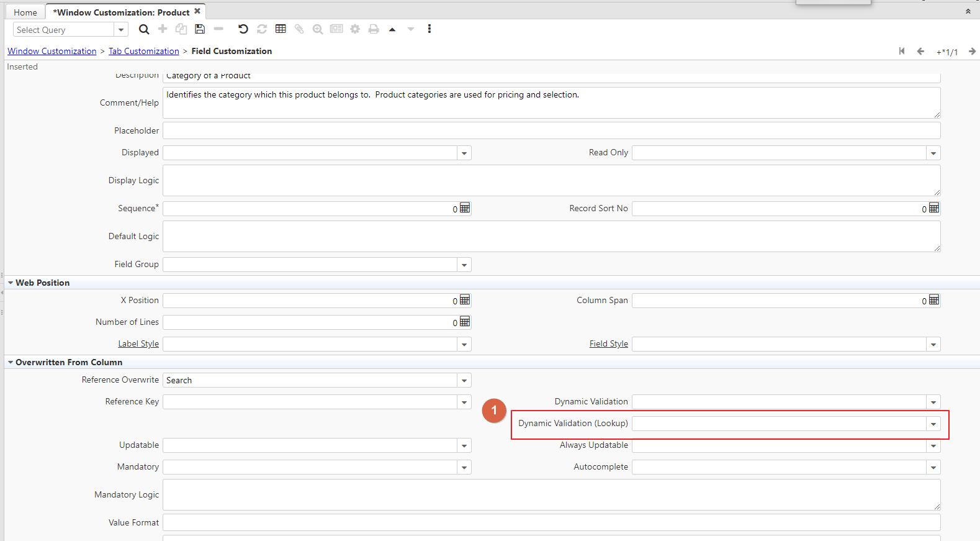Image resolution: width=980 pixels, height=541 pixels.
Task: Switch to the Home tab
Action: pos(25,12)
